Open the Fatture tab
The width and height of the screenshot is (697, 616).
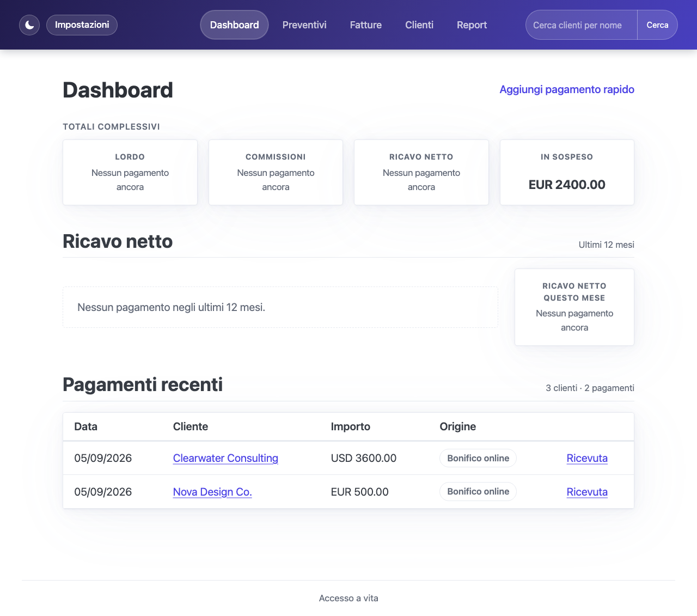point(366,25)
